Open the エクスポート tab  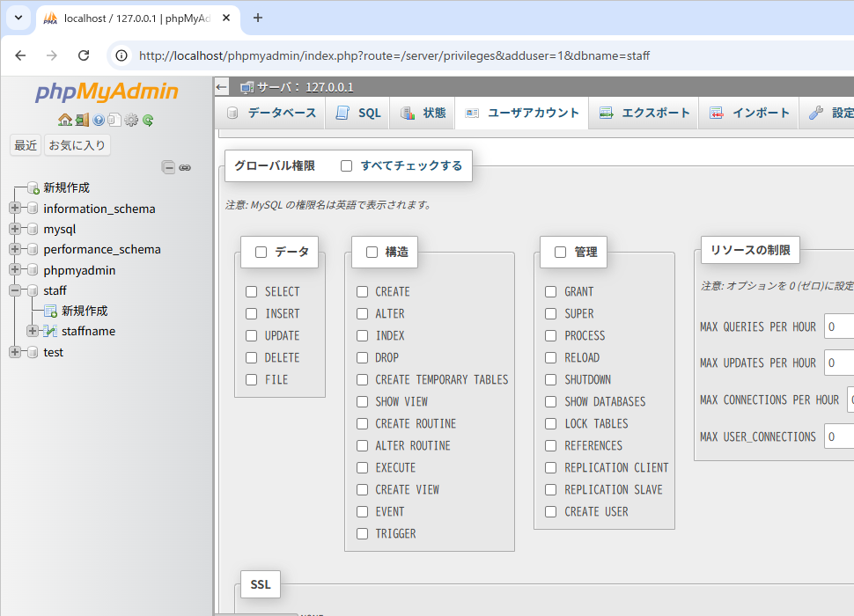pos(644,113)
